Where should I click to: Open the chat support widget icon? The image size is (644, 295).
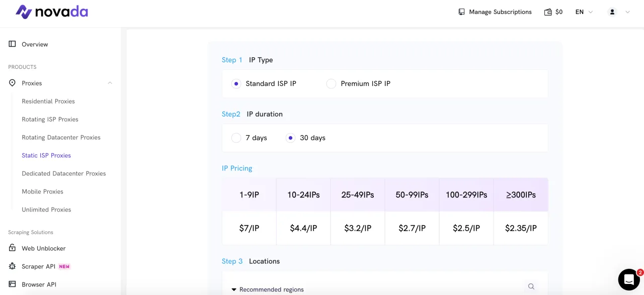tap(628, 279)
